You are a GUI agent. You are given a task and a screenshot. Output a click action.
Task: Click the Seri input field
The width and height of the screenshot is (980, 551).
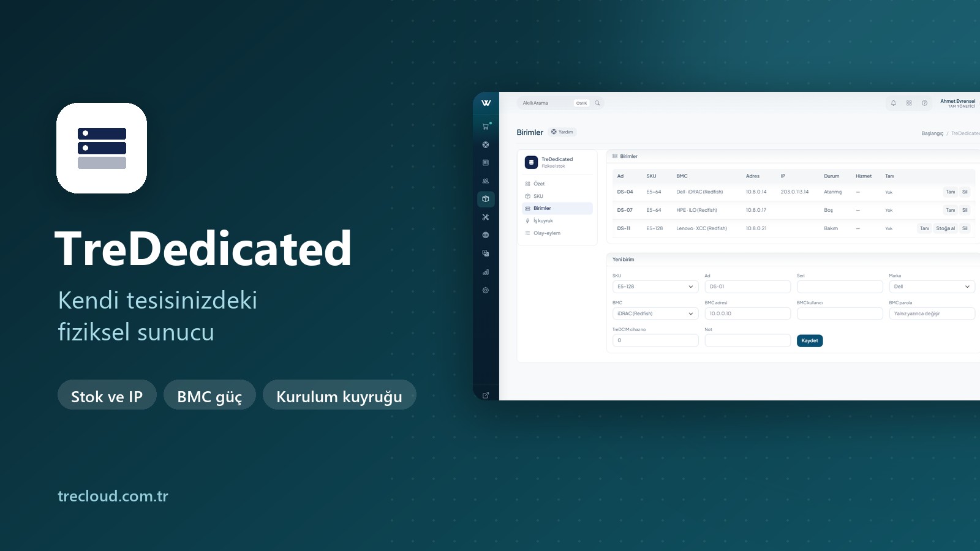click(x=840, y=287)
